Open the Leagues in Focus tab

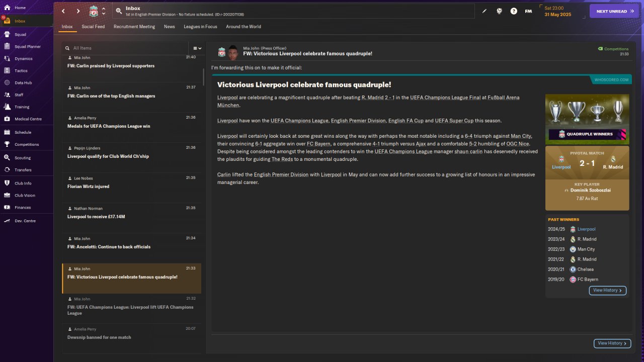click(x=200, y=27)
